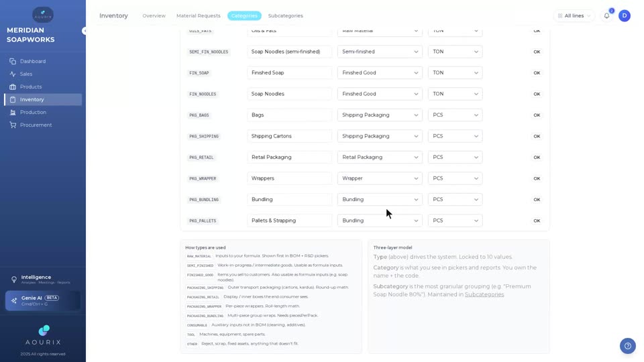Screen dimensions: 644x362
Task: Open the notifications bell
Action: [606, 15]
